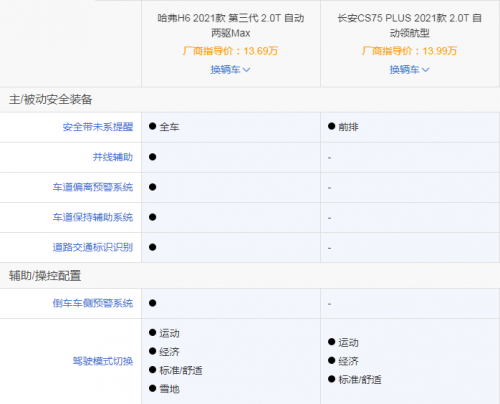Click the chevron arrow beside 长安CS75 换辆车

(x=426, y=70)
